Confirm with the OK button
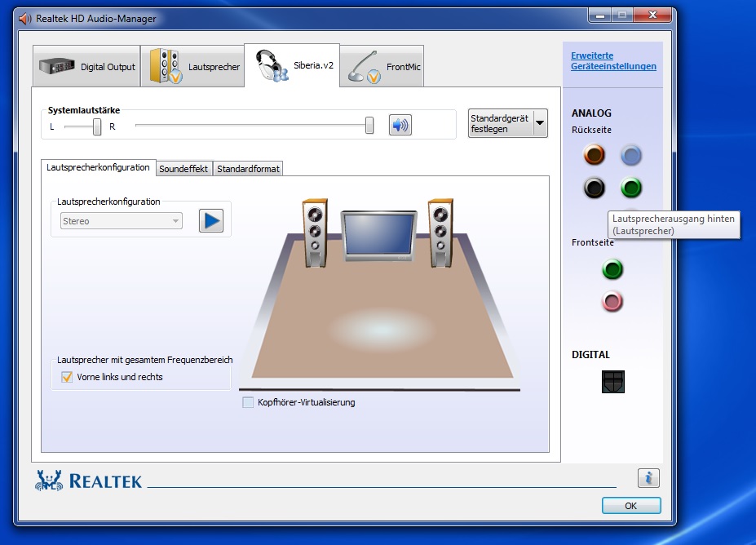 coord(631,506)
